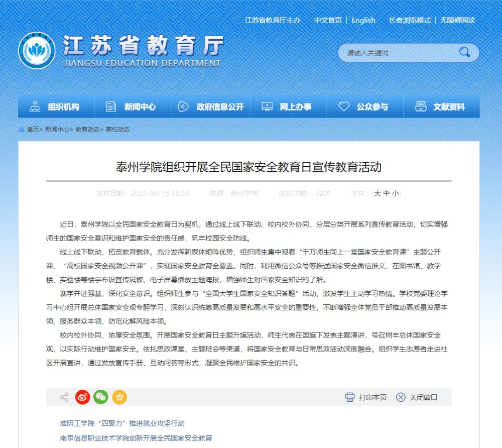The height and width of the screenshot is (448, 502).
Task: Click the home icon in breadcrumb
Action: [22, 130]
